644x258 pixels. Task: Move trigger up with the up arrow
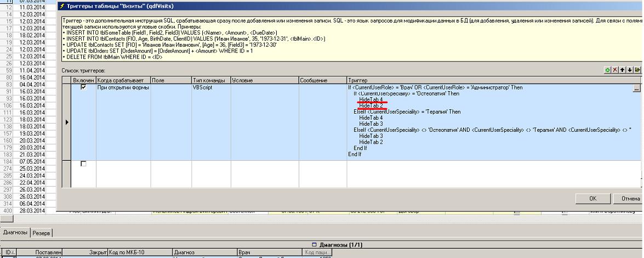pos(623,71)
